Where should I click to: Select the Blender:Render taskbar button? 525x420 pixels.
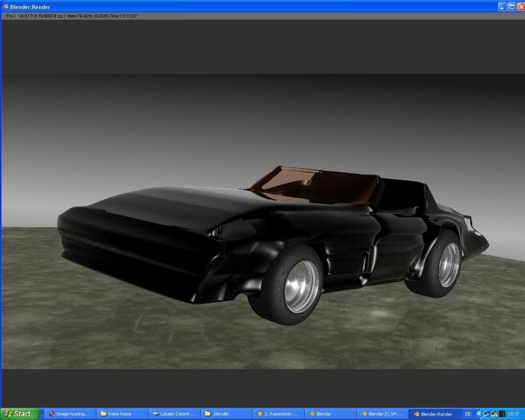click(433, 414)
